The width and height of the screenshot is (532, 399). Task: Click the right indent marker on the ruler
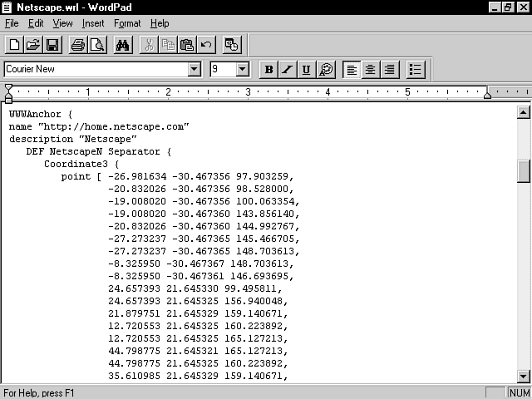click(x=487, y=96)
